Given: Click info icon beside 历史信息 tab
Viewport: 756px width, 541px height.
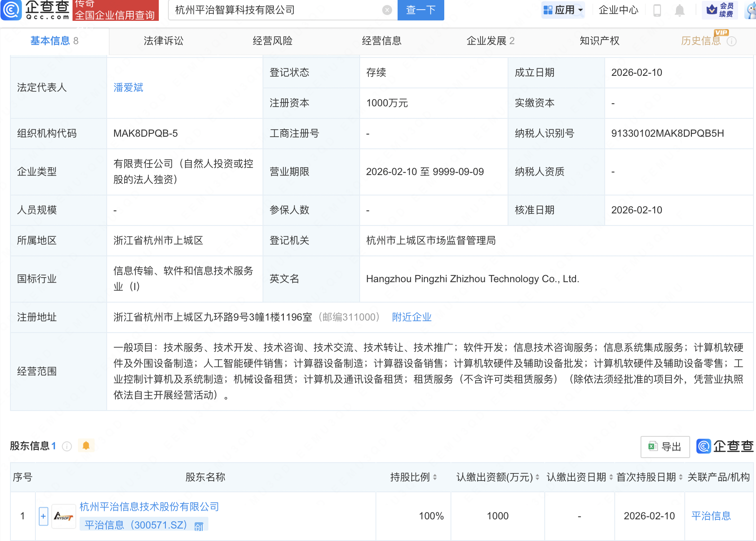Looking at the screenshot, I should pos(732,41).
